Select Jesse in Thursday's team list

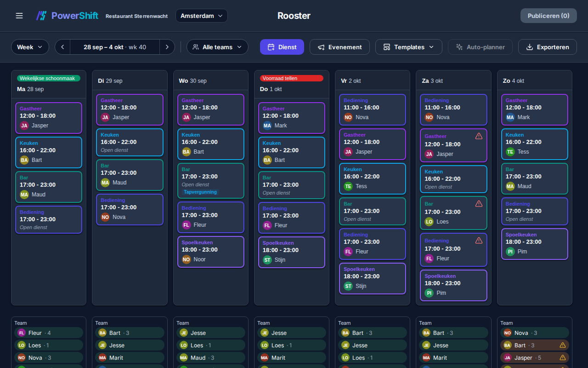pos(292,333)
